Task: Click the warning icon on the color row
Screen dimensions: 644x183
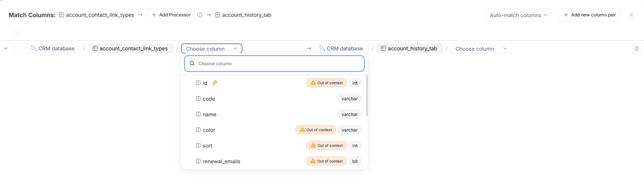Action: [302, 130]
